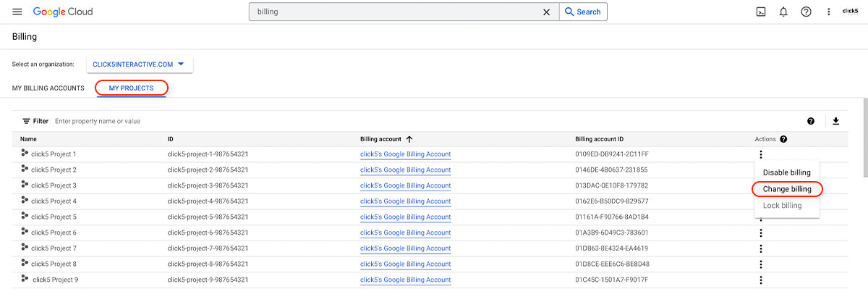Click the Actions column help icon
This screenshot has width=868, height=305.
[x=783, y=138]
